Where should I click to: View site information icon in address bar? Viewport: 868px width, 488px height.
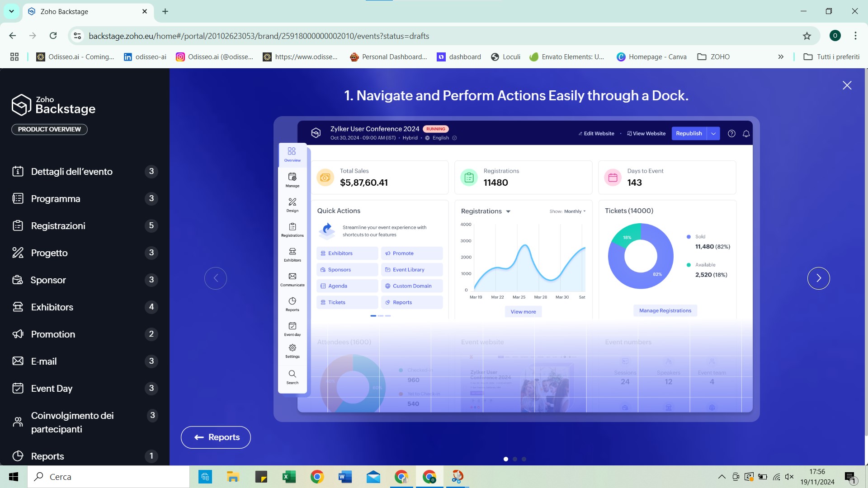pos(77,36)
